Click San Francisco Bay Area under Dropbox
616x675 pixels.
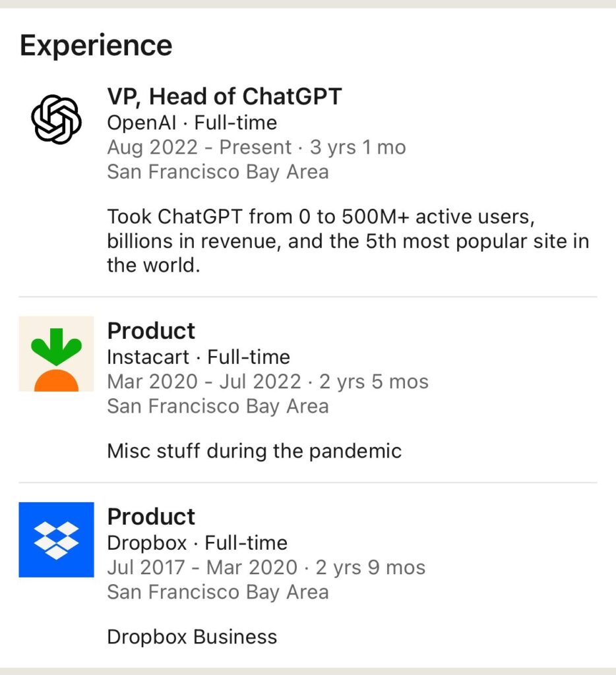[218, 592]
